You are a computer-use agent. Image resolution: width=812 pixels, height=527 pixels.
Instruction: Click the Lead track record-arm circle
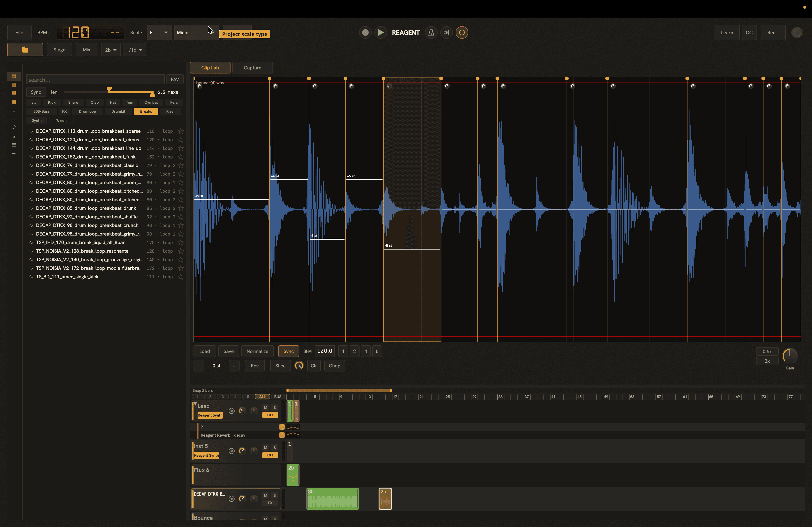coord(231,411)
